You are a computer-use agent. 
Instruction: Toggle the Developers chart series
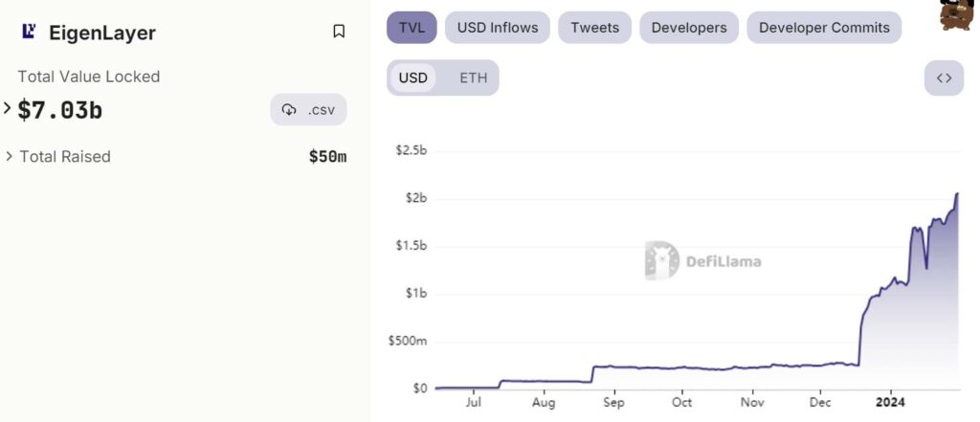(689, 28)
